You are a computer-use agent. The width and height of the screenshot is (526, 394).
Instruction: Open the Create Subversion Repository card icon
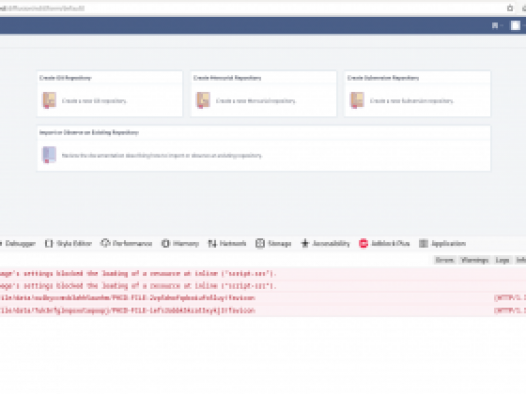(357, 100)
